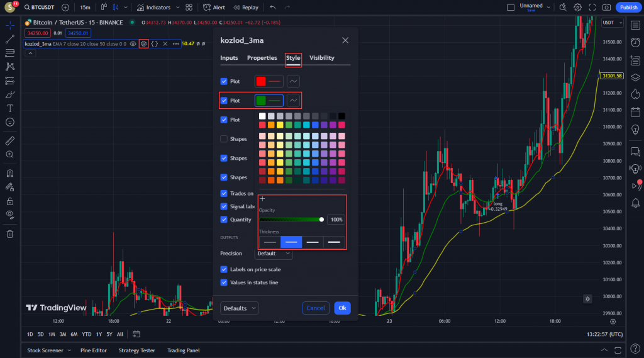Select the ruler measure tool

tap(10, 140)
